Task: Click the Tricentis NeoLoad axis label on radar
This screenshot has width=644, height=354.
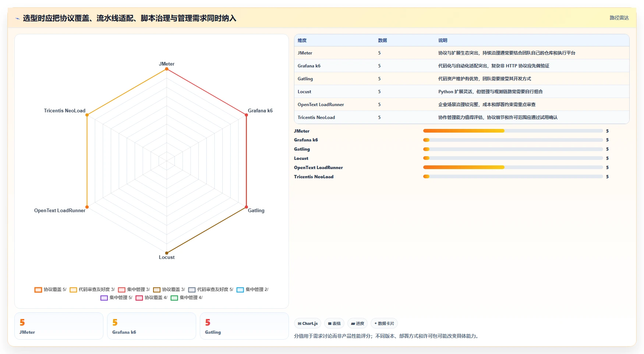Action: pos(65,111)
